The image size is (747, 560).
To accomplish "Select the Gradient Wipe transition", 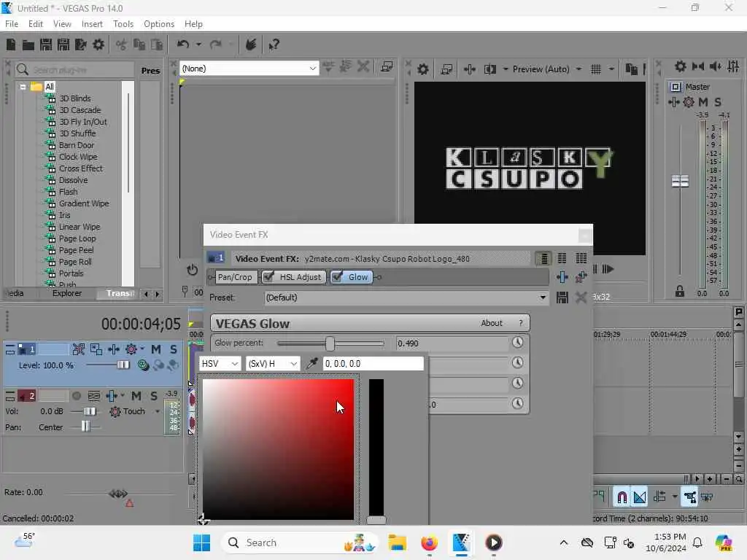I will click(84, 204).
